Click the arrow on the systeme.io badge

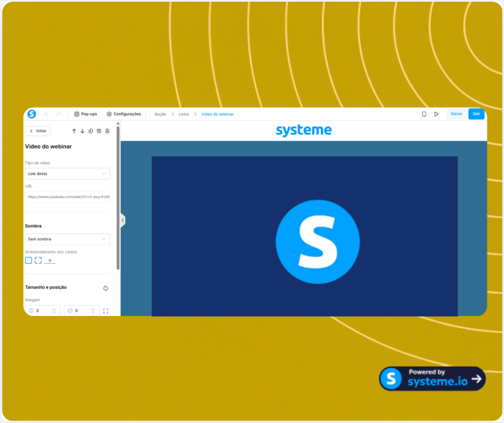point(477,379)
